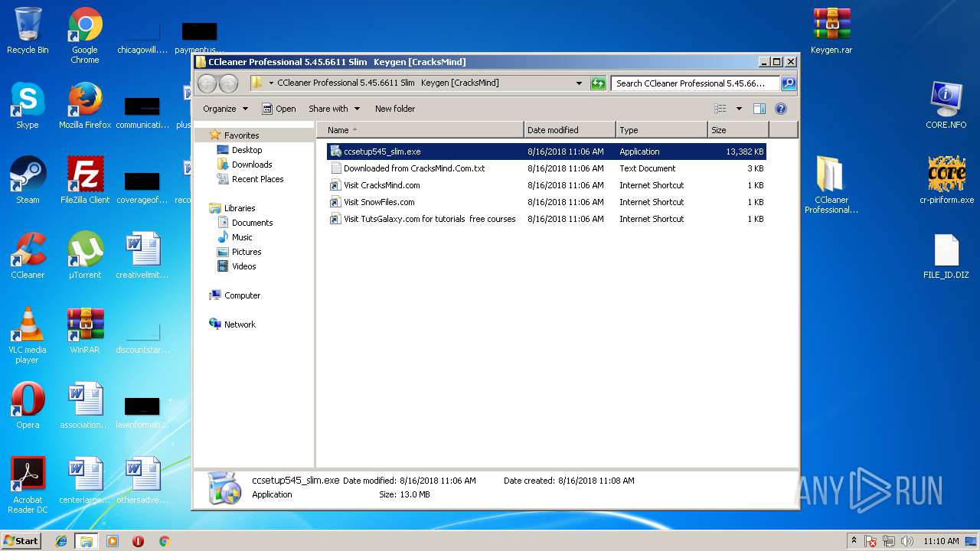Click the volume icon in system tray
The height and width of the screenshot is (551, 980).
point(909,541)
